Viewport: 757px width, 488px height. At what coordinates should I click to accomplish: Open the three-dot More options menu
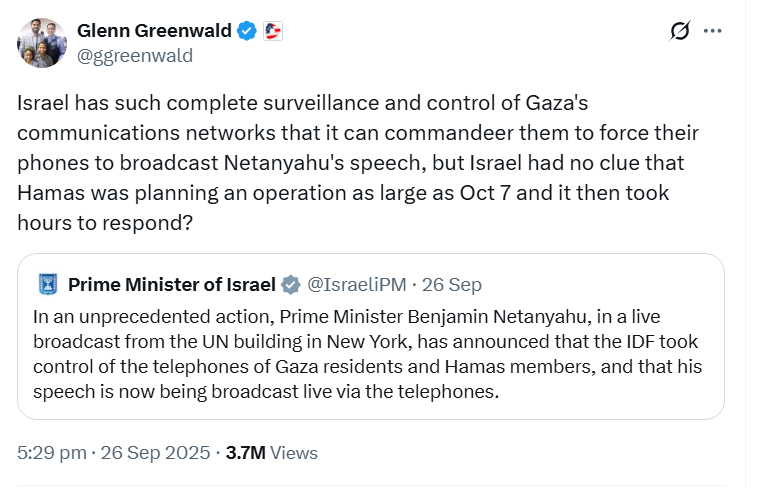tap(712, 31)
